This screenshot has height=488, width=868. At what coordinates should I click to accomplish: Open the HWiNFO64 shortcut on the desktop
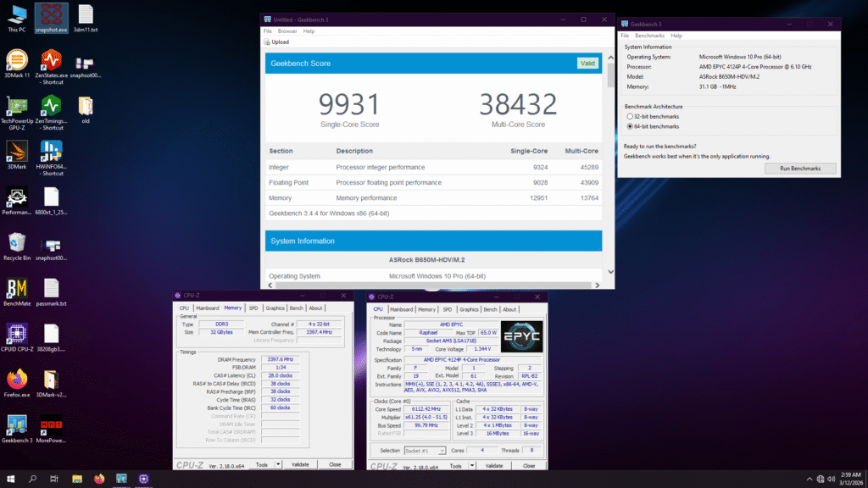[51, 152]
